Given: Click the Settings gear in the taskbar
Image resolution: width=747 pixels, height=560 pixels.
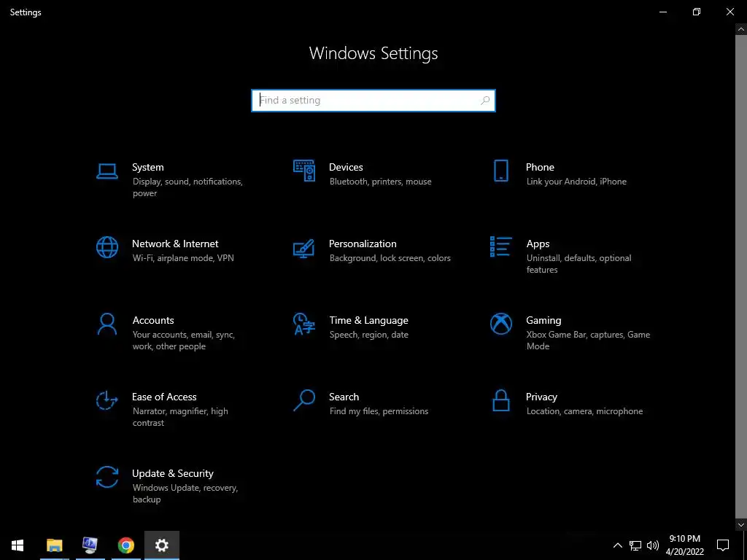Looking at the screenshot, I should click(x=162, y=545).
